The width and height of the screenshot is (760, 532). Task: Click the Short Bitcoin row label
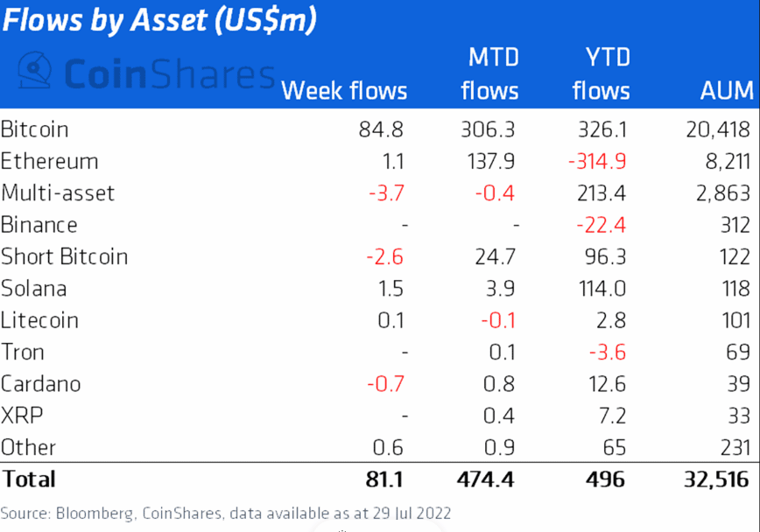[x=64, y=256]
